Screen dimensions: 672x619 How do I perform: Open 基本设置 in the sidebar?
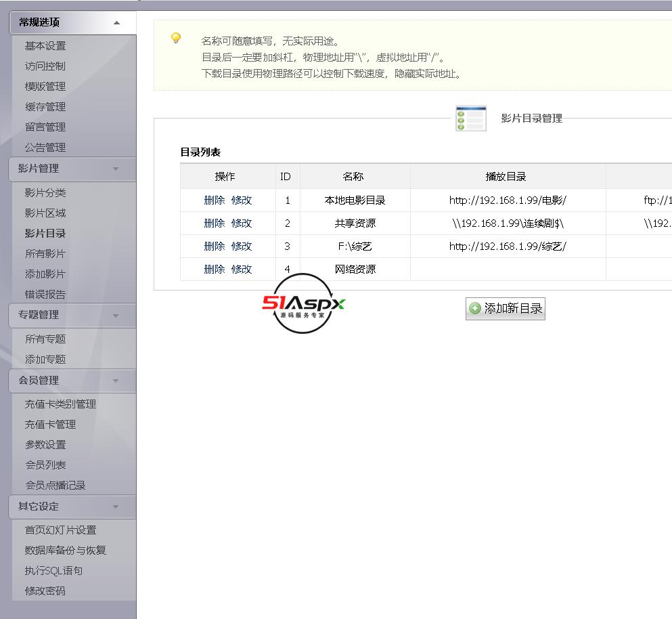tap(45, 46)
